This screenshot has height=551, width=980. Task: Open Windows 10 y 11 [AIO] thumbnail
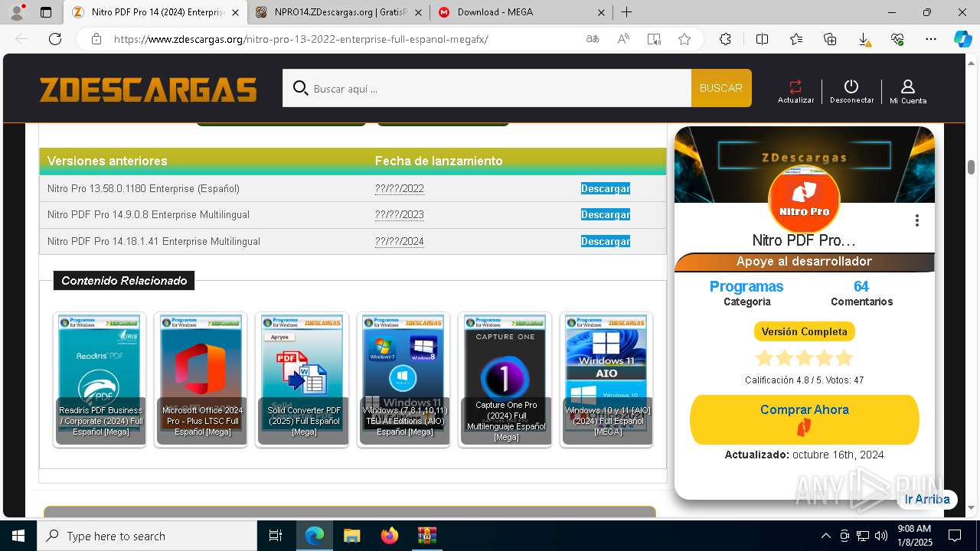tap(606, 379)
